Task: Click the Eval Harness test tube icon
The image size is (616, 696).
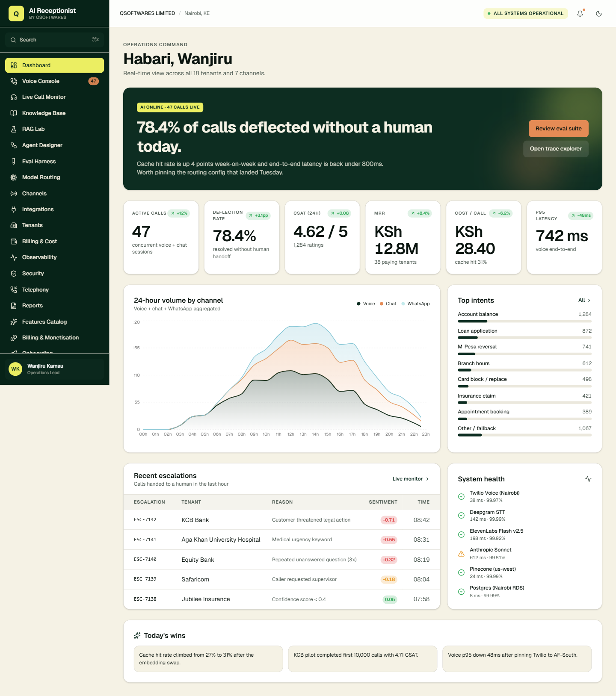Action: pos(14,162)
